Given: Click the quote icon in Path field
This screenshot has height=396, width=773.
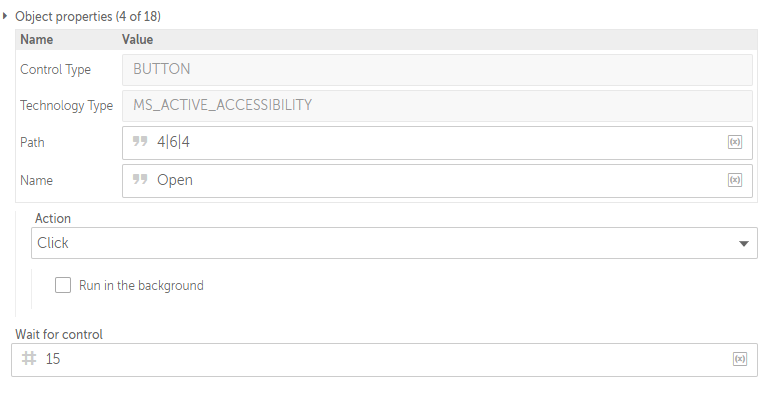Looking at the screenshot, I should tap(140, 142).
